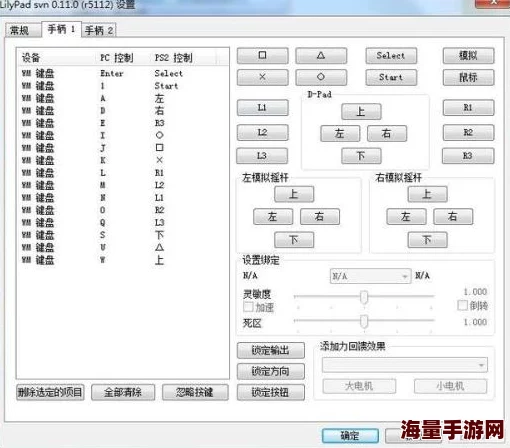Image resolution: width=510 pixels, height=448 pixels.
Task: Bind the L2 trigger button
Action: coord(263,132)
